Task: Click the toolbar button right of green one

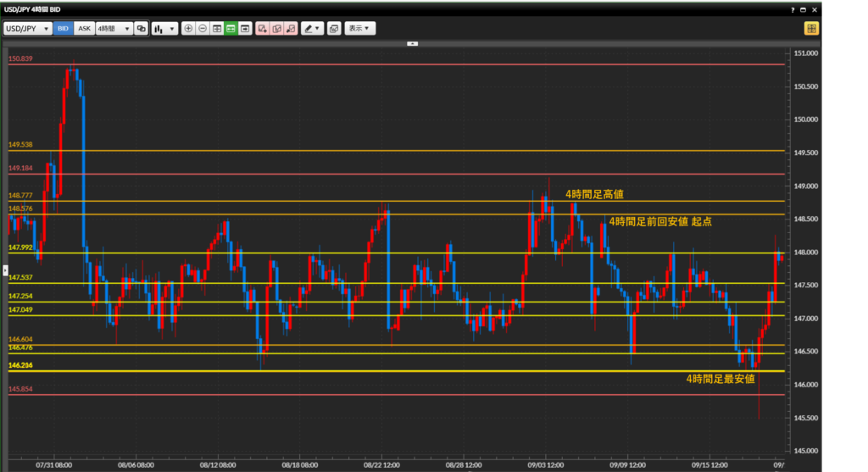Action: tap(245, 28)
